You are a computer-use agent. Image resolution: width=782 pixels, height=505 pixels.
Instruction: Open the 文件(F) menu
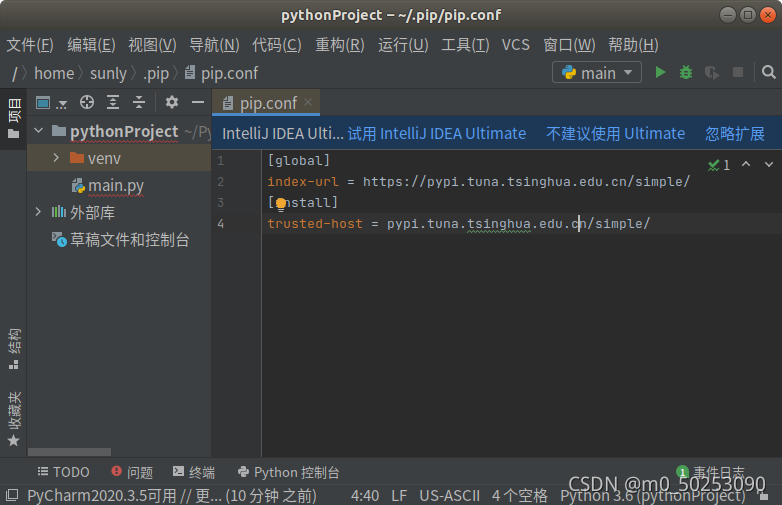[30, 45]
